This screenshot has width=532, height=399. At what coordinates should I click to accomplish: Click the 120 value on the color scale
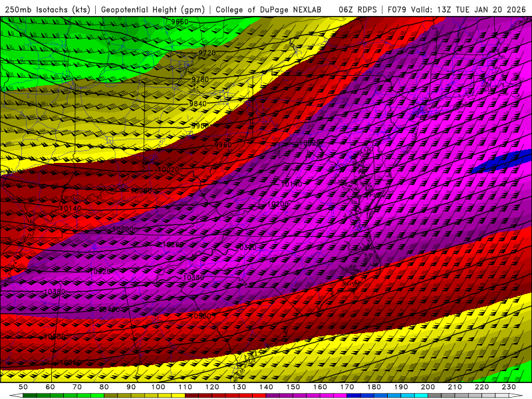[212, 387]
